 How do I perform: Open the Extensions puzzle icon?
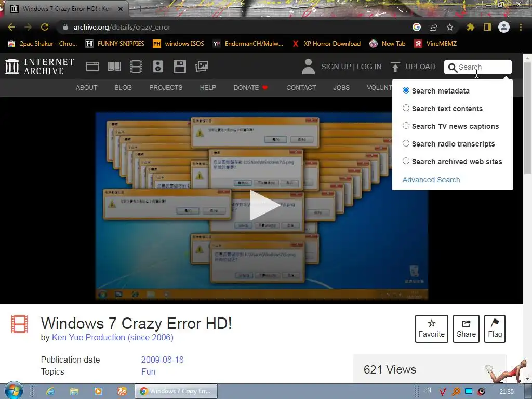471,27
